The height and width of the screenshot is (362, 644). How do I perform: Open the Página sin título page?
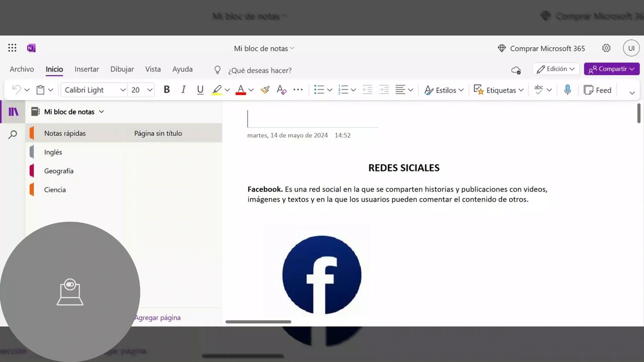173,133
